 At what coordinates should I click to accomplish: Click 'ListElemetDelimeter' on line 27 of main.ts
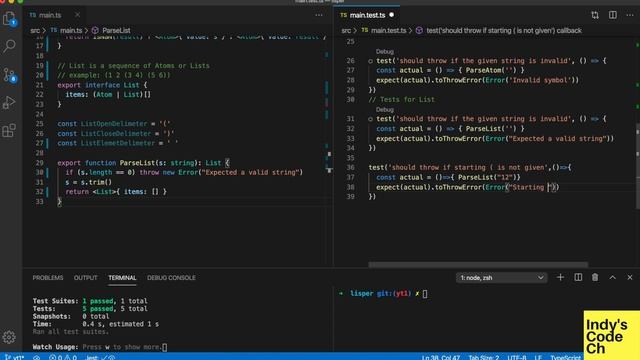point(118,143)
